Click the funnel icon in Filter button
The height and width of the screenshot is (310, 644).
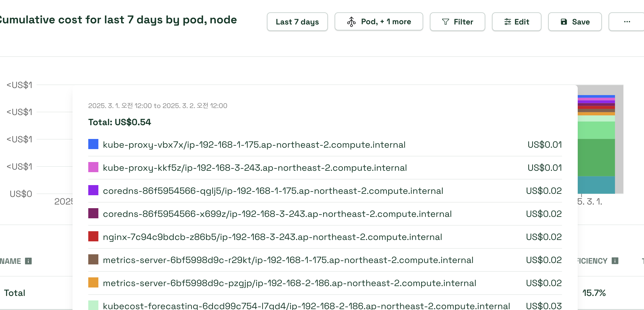click(x=445, y=22)
